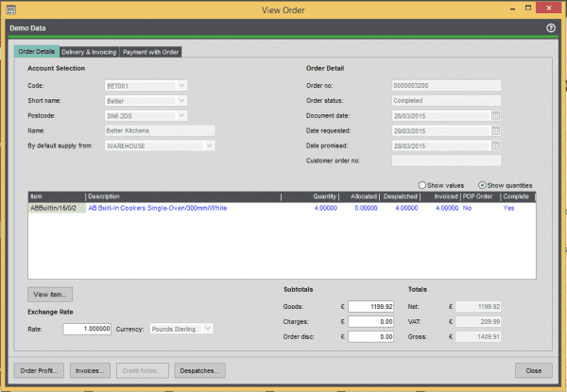Maximize the View Order window
Viewport: 567px width, 392px height.
[x=528, y=8]
